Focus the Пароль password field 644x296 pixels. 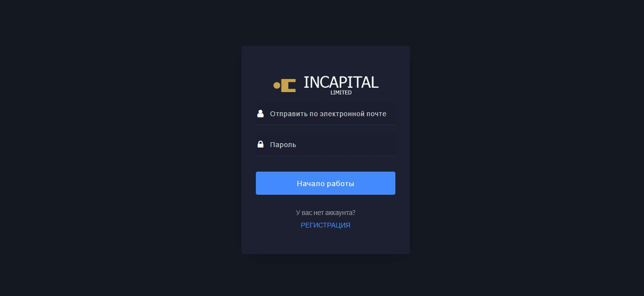(325, 145)
